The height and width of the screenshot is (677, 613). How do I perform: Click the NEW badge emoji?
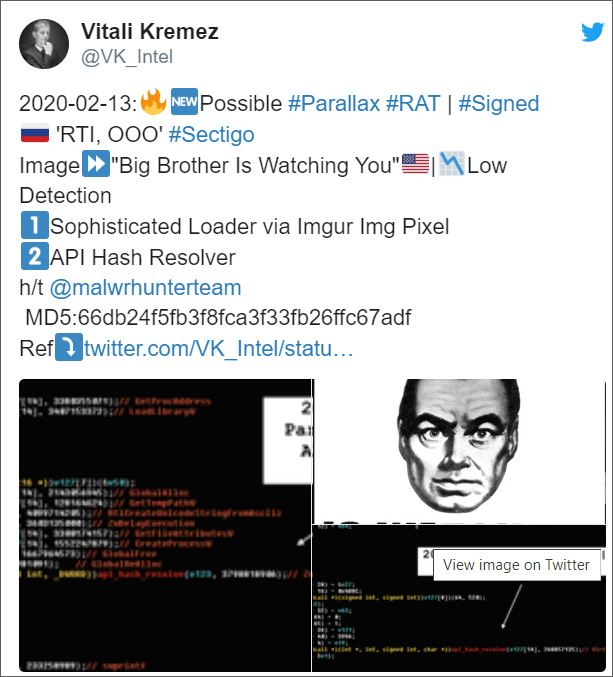184,102
